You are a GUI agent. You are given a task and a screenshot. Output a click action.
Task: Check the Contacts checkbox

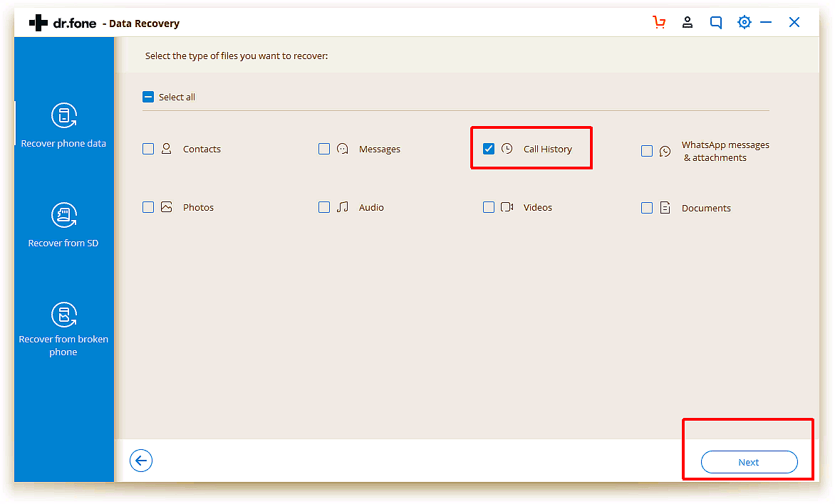(149, 149)
